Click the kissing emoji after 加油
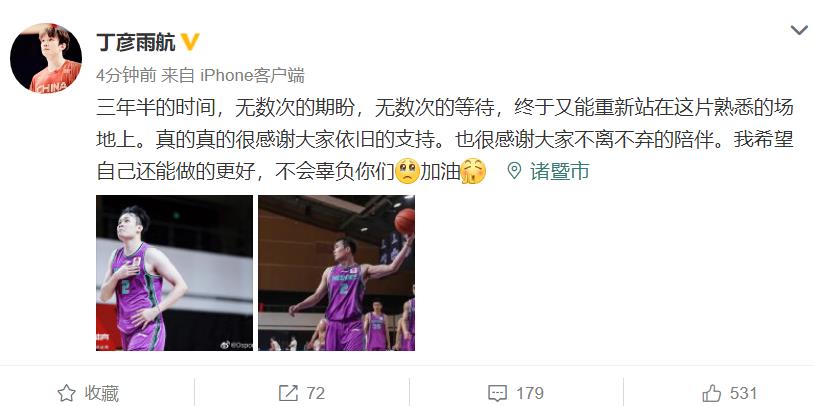The image size is (814, 406). tap(473, 171)
